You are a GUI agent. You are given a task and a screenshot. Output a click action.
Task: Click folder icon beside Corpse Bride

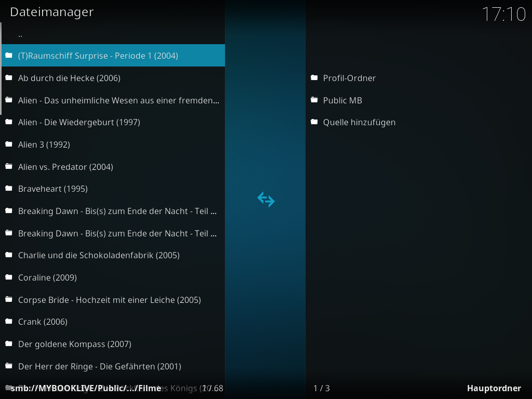click(9, 300)
